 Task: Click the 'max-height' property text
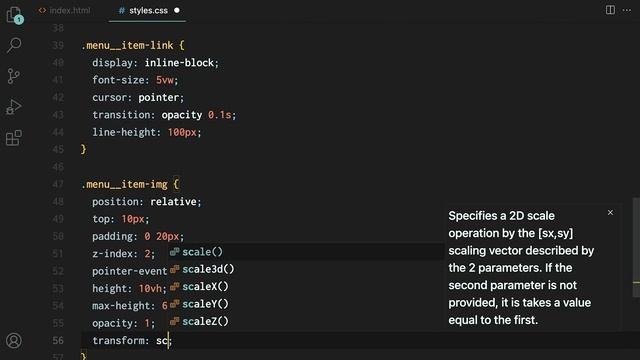point(123,306)
